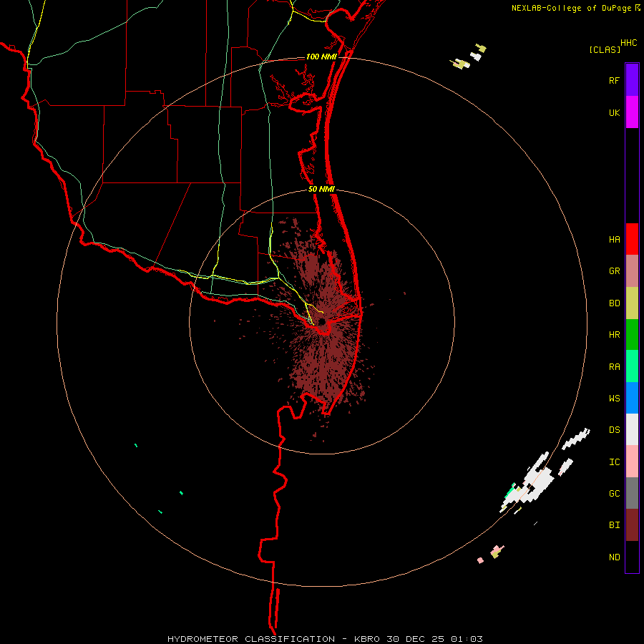Click the yellow big-drops echo in the northeast
Image resolution: width=644 pixels, height=644 pixels.
pyautogui.click(x=462, y=64)
